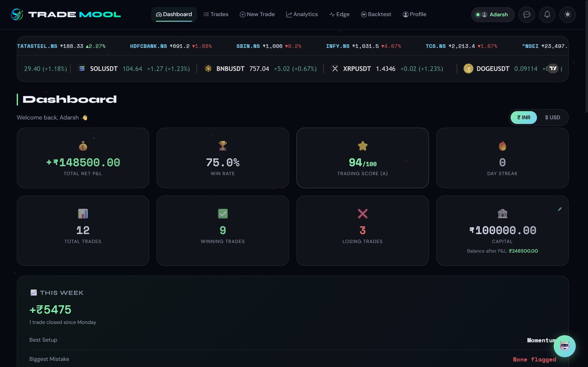Image resolution: width=588 pixels, height=367 pixels.
Task: Click the trophy win rate icon
Action: click(x=223, y=146)
